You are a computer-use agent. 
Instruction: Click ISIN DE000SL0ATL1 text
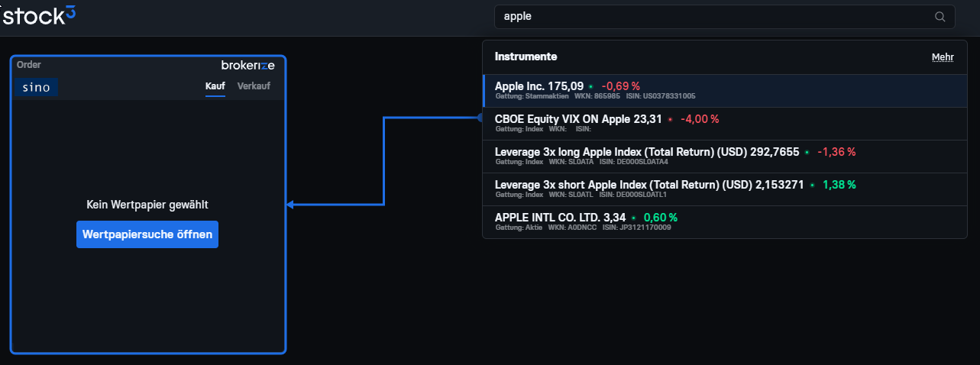633,195
